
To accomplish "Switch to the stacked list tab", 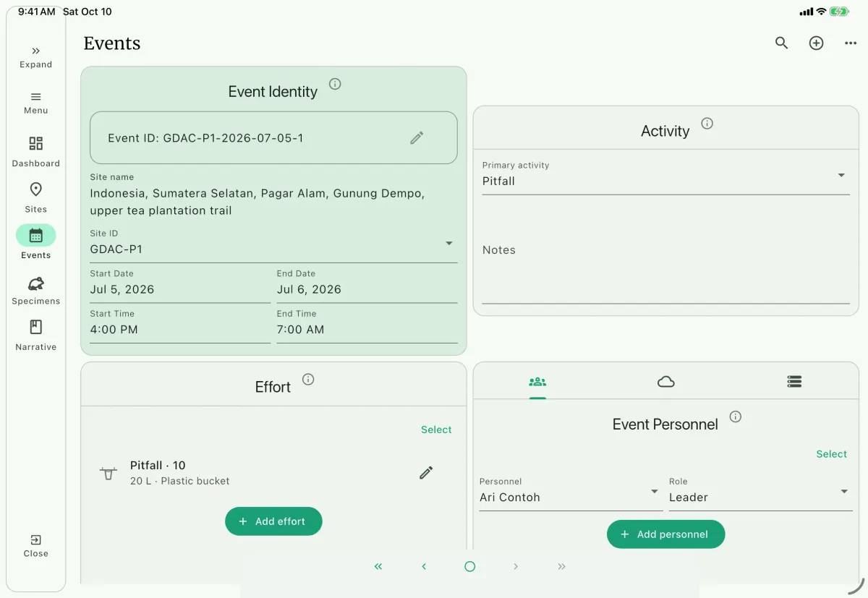I will pos(794,382).
